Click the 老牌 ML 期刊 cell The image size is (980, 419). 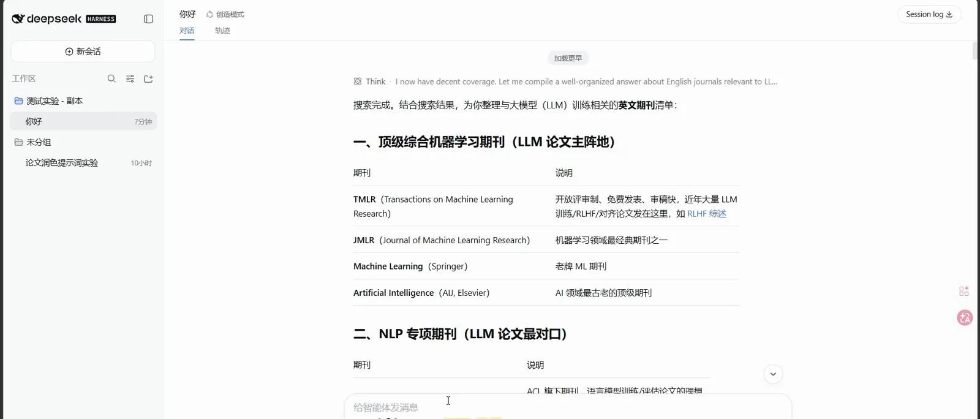coord(581,266)
